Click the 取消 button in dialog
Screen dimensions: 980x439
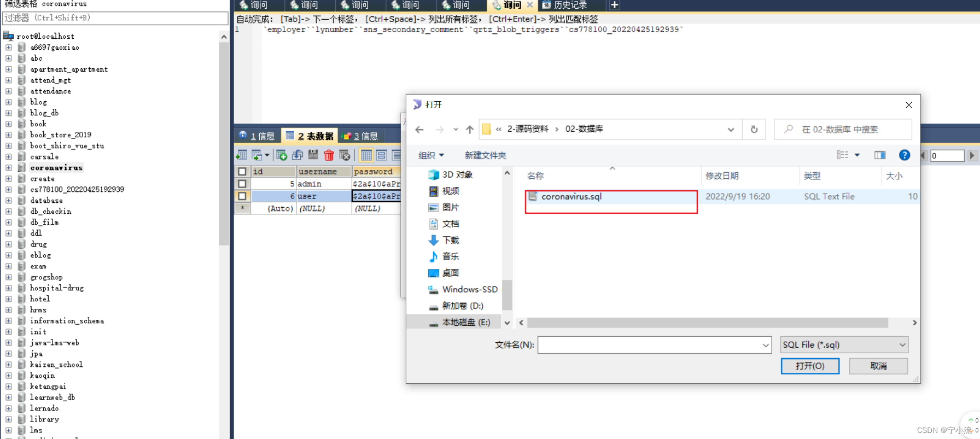click(x=878, y=366)
